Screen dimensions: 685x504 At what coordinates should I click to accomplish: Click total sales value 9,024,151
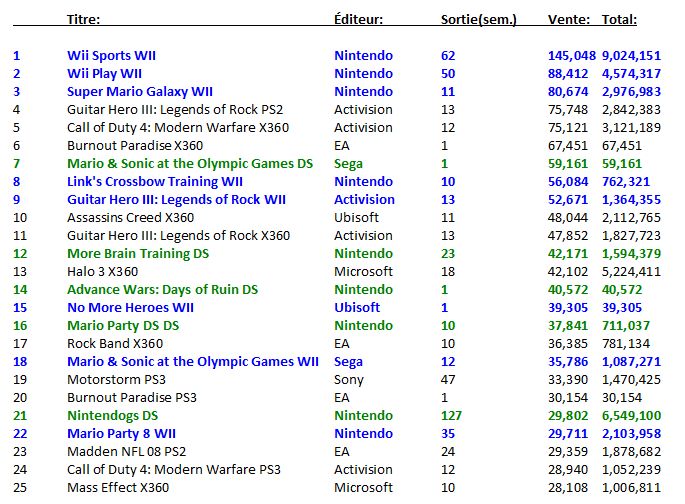click(631, 56)
